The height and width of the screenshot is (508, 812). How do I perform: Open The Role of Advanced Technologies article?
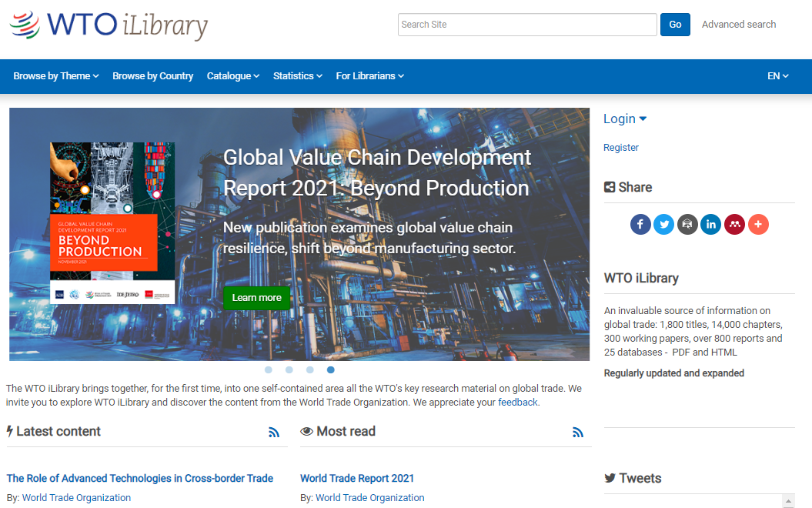140,479
